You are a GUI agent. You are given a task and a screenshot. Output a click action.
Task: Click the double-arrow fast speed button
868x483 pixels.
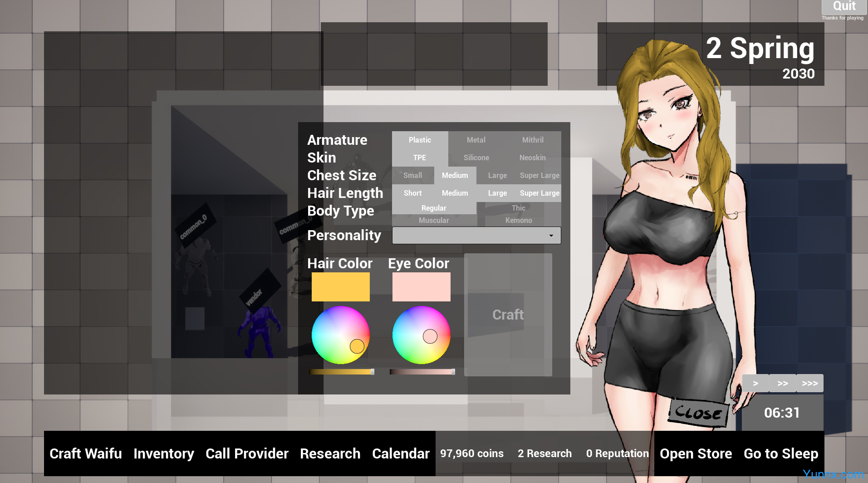[x=782, y=384]
